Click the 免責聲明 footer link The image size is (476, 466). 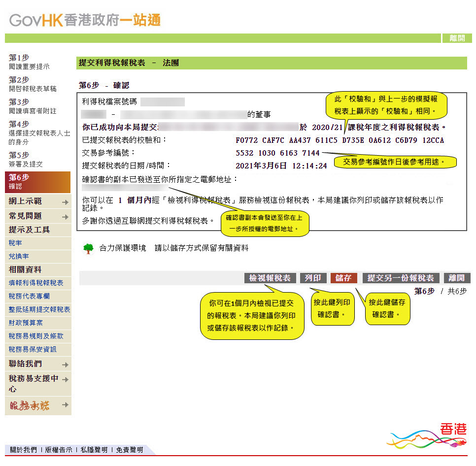(130, 450)
